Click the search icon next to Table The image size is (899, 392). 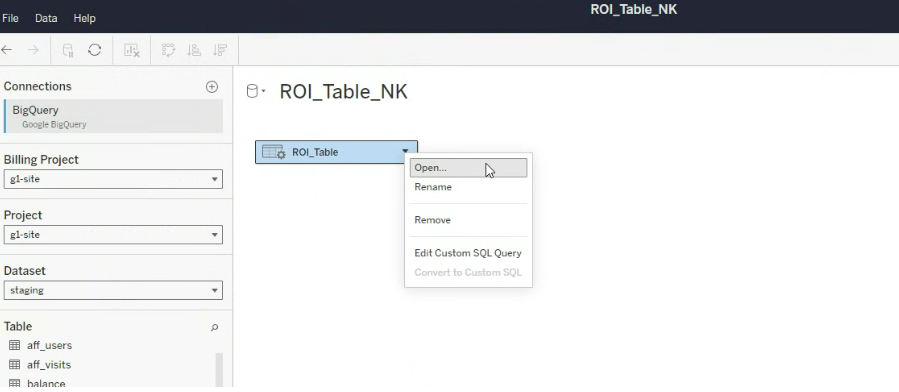[x=214, y=328]
